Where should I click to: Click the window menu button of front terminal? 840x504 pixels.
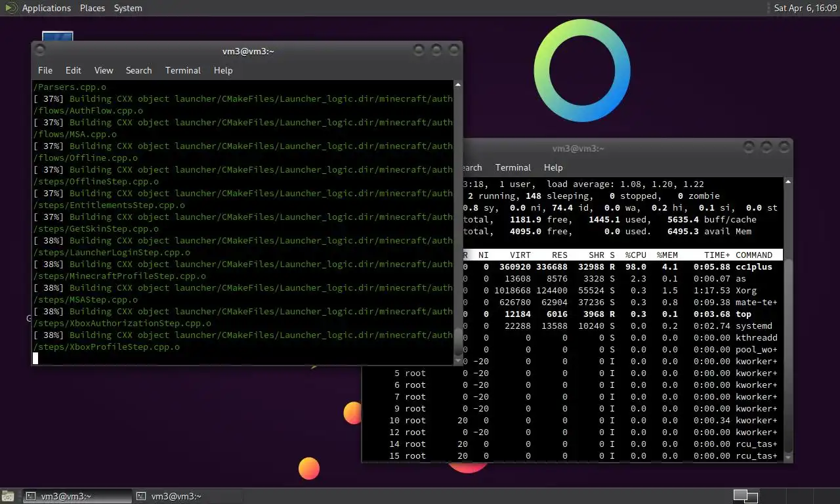pyautogui.click(x=41, y=50)
